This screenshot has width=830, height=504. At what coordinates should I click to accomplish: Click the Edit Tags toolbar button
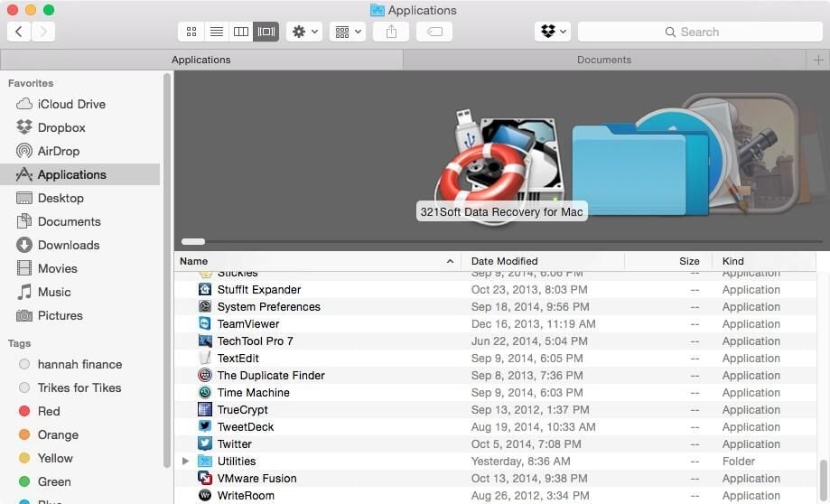tap(434, 32)
